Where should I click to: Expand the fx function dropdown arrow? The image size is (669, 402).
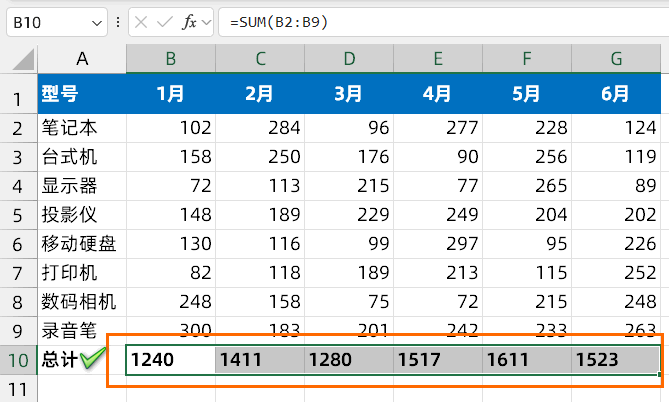[x=207, y=22]
